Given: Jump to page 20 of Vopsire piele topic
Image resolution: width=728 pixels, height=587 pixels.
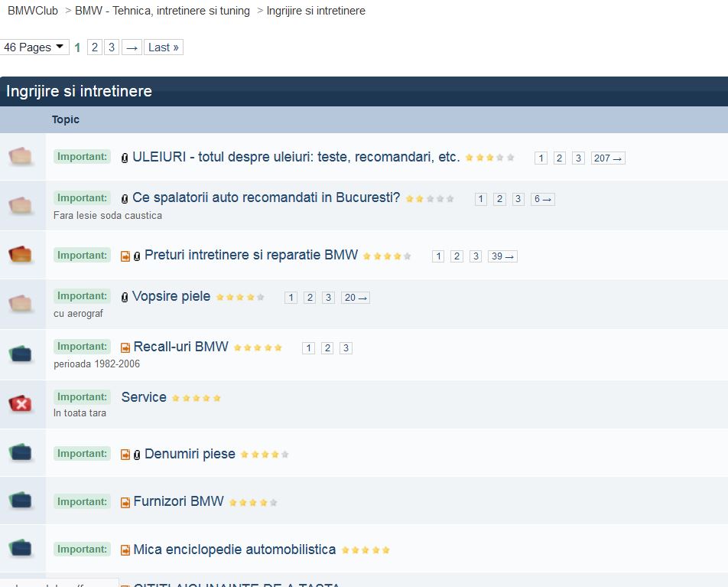Looking at the screenshot, I should (x=356, y=298).
